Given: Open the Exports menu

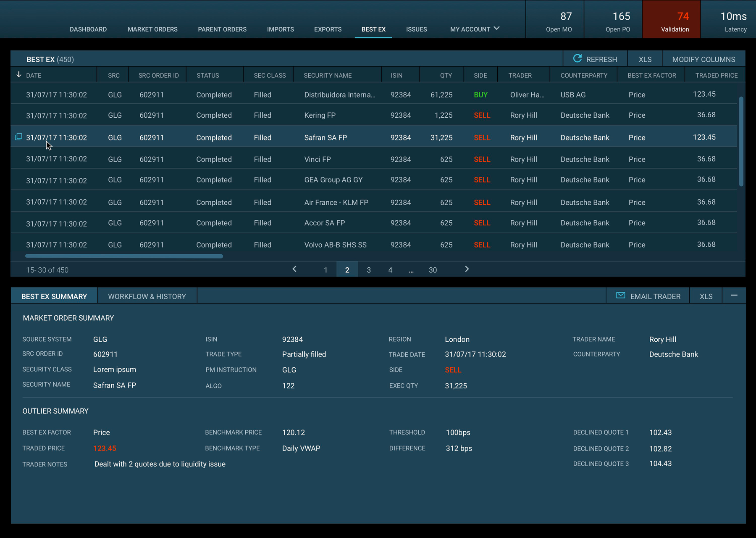Looking at the screenshot, I should point(328,29).
